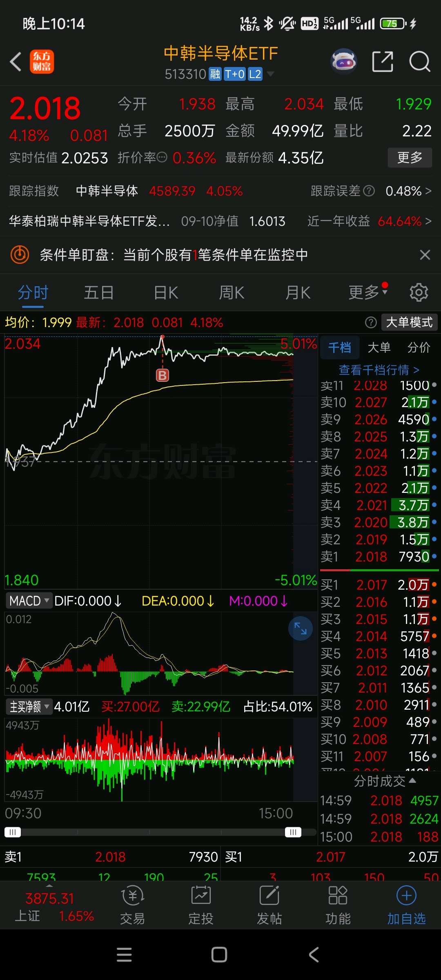Open 跟踪误差 0.48% details chevron

(x=428, y=191)
